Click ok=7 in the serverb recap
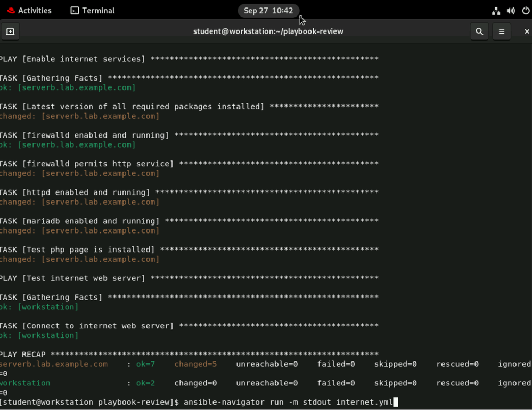The height and width of the screenshot is (410, 532). pos(145,364)
